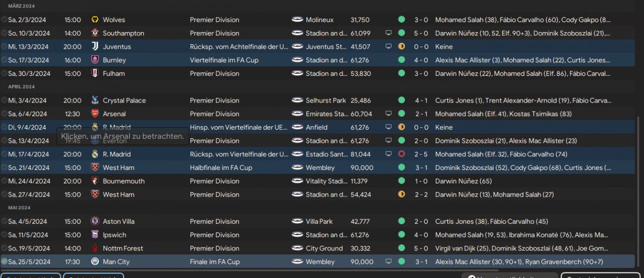The width and height of the screenshot is (644, 278).
Task: Click the stadium icon beside Molineux
Action: (297, 20)
